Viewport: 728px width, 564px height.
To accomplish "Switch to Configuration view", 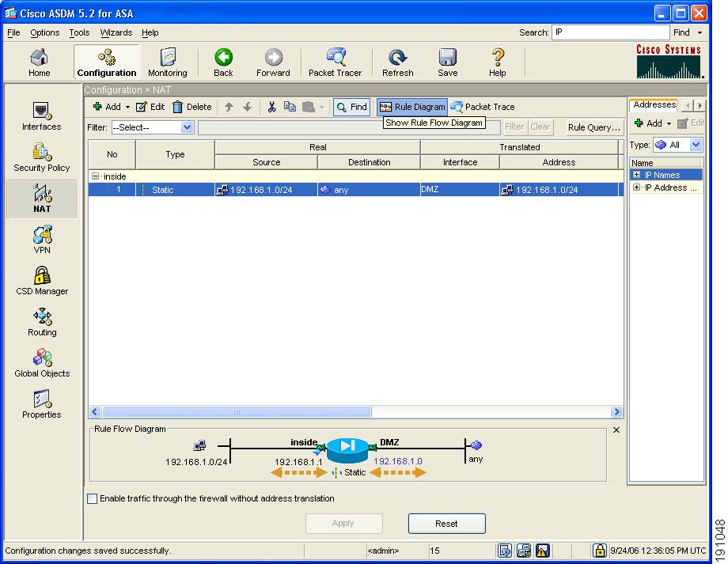I will click(107, 62).
